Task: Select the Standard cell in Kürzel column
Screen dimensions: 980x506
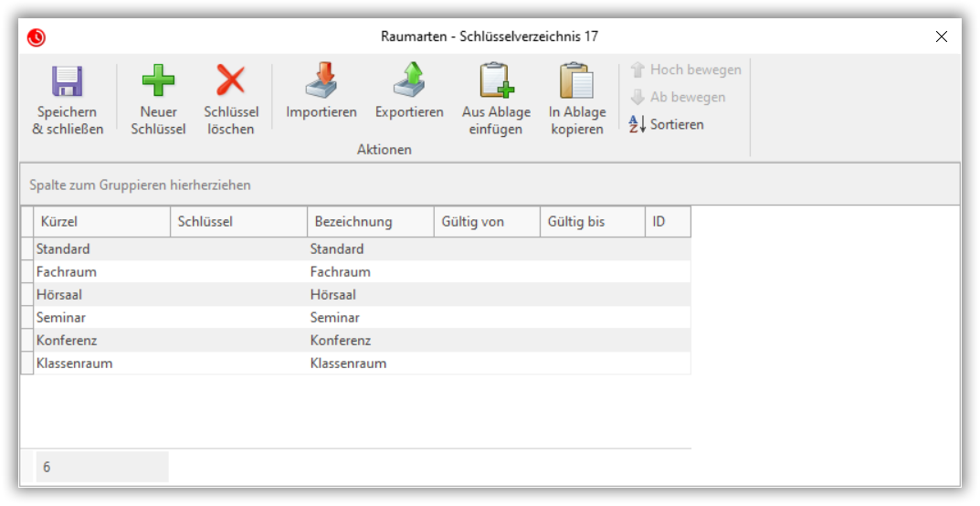Action: [102, 248]
